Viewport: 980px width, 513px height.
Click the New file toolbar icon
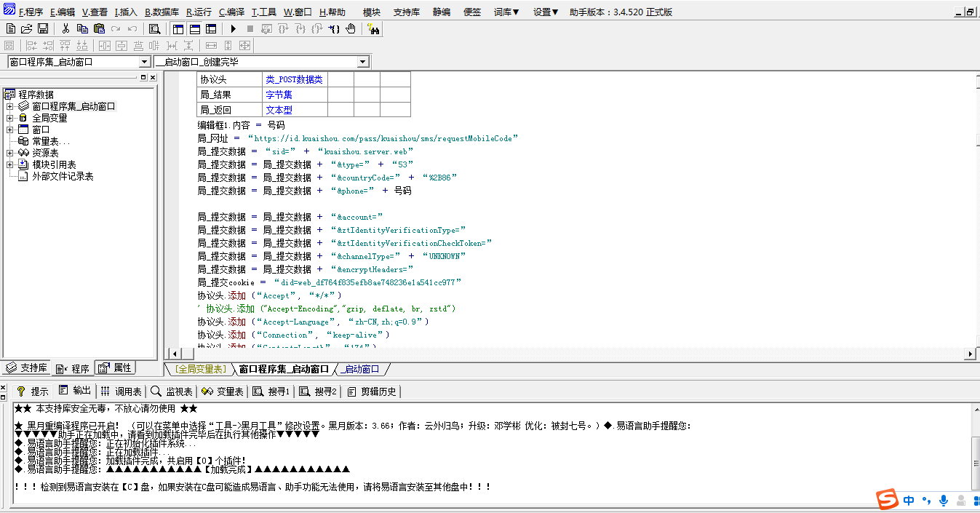pyautogui.click(x=10, y=29)
